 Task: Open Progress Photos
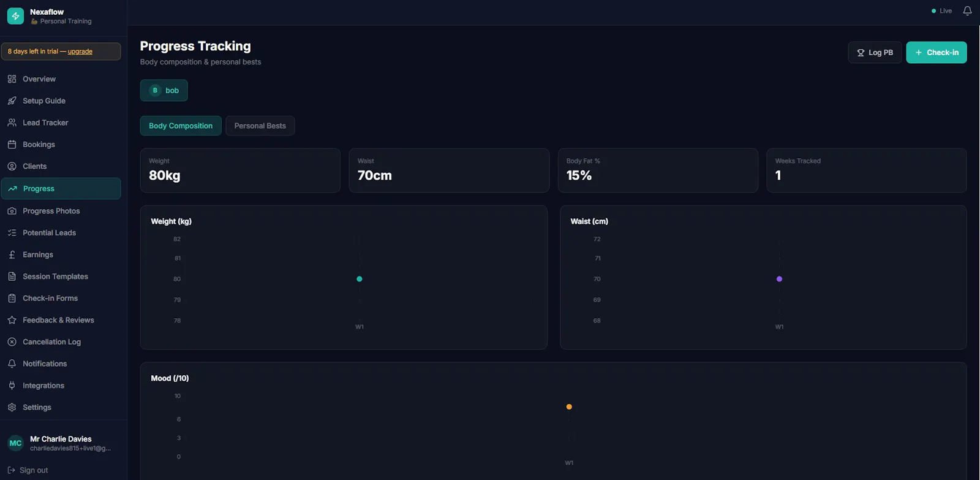pos(61,211)
